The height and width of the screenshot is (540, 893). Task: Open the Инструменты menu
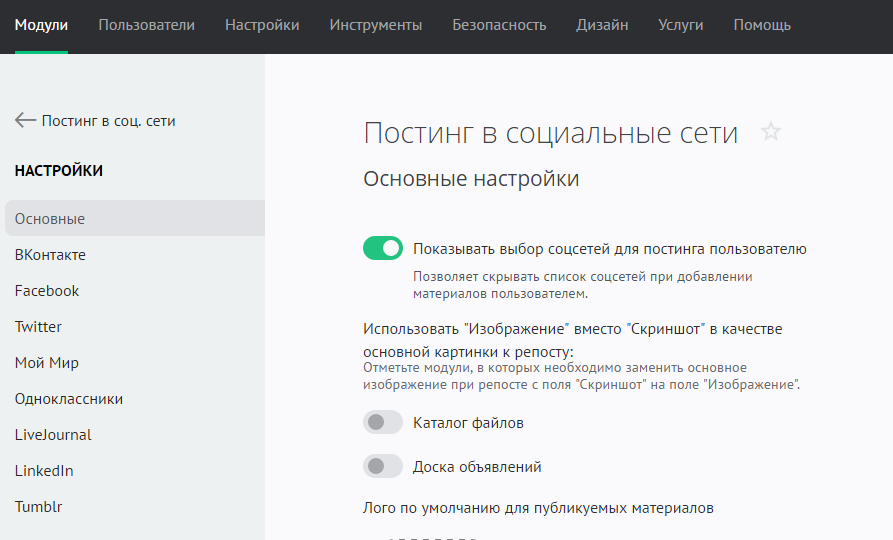(x=376, y=25)
